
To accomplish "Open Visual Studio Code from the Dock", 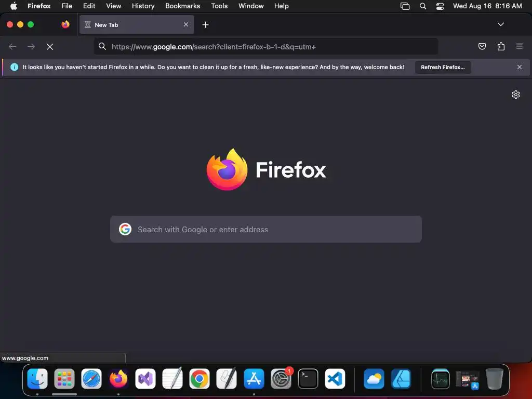I will coord(335,379).
